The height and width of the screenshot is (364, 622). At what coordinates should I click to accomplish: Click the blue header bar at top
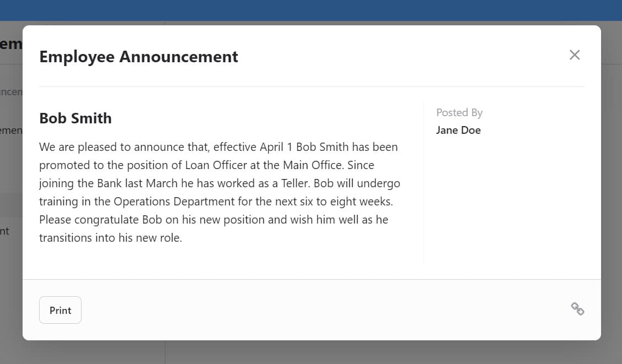coord(311,10)
